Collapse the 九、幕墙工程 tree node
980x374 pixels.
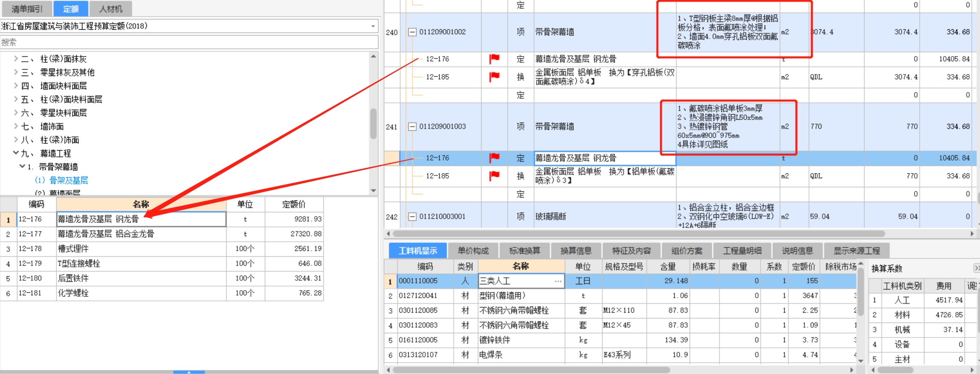click(16, 153)
